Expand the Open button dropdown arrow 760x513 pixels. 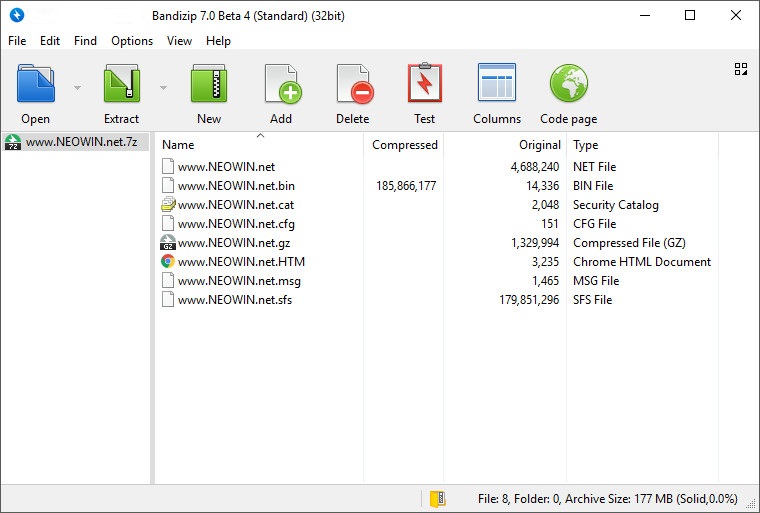point(78,88)
